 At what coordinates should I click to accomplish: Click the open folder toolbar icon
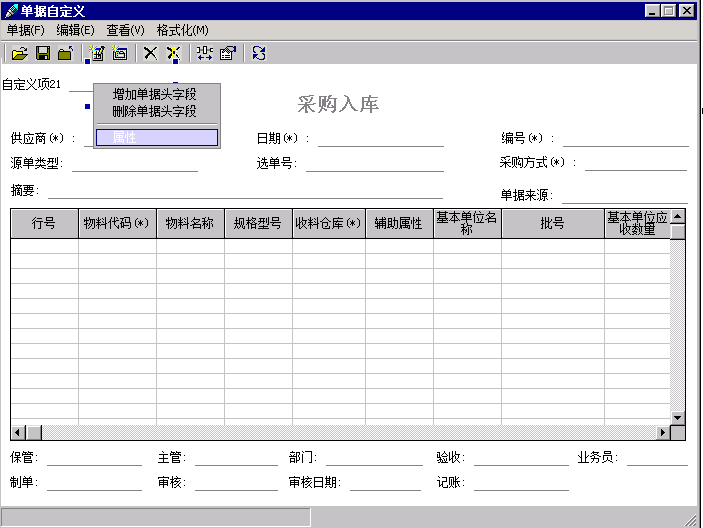coord(19,53)
